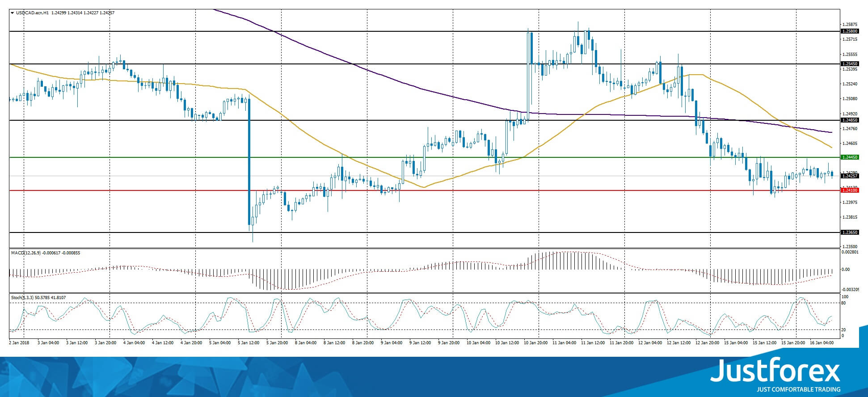Viewport: 868px width, 397px height.
Task: Click the 1.25875 price axis value
Action: 850,25
